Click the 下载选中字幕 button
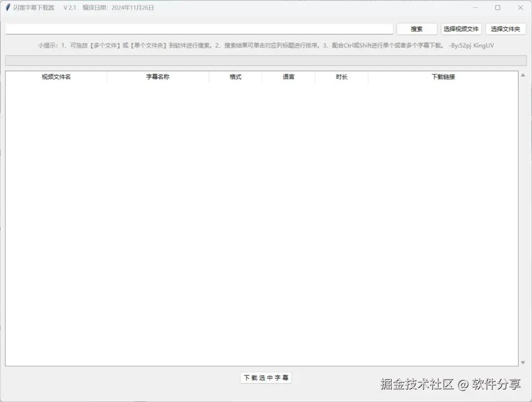Image resolution: width=532 pixels, height=402 pixels. [x=266, y=377]
